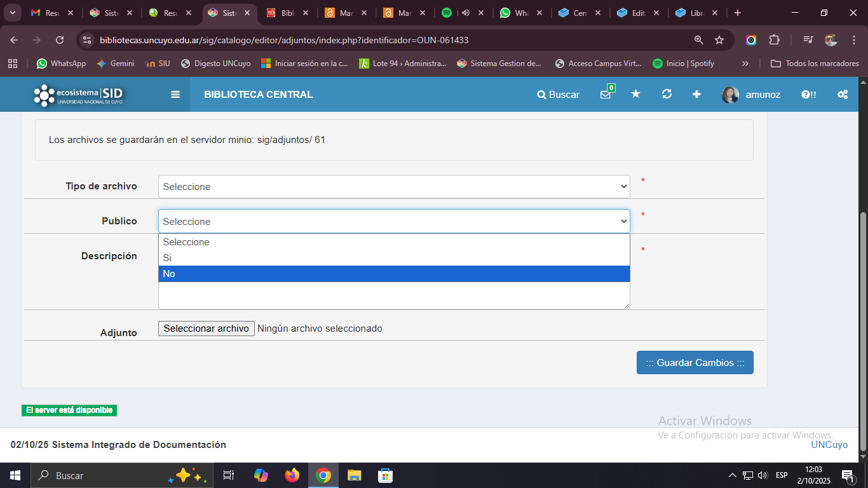Click the UNCuyo footer link
The height and width of the screenshot is (488, 868).
(x=829, y=445)
